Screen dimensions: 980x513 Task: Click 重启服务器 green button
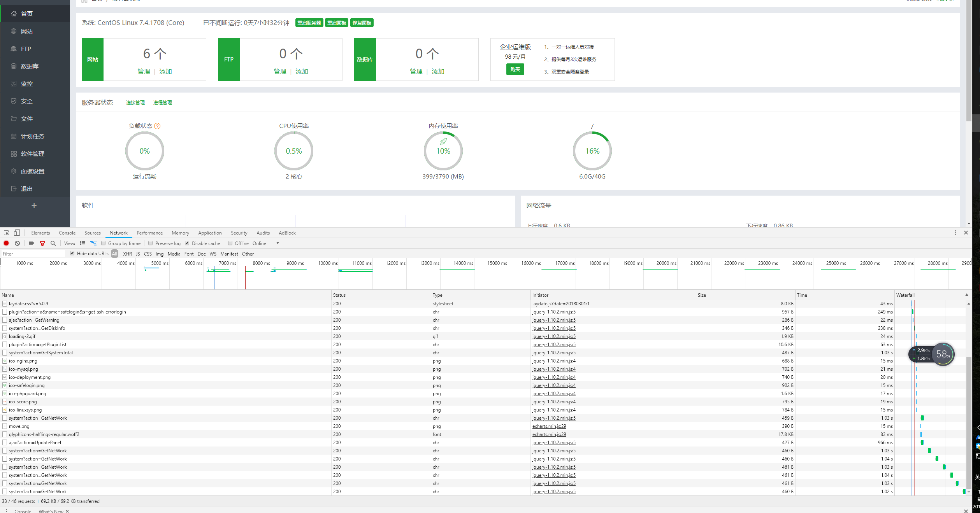[x=309, y=23]
